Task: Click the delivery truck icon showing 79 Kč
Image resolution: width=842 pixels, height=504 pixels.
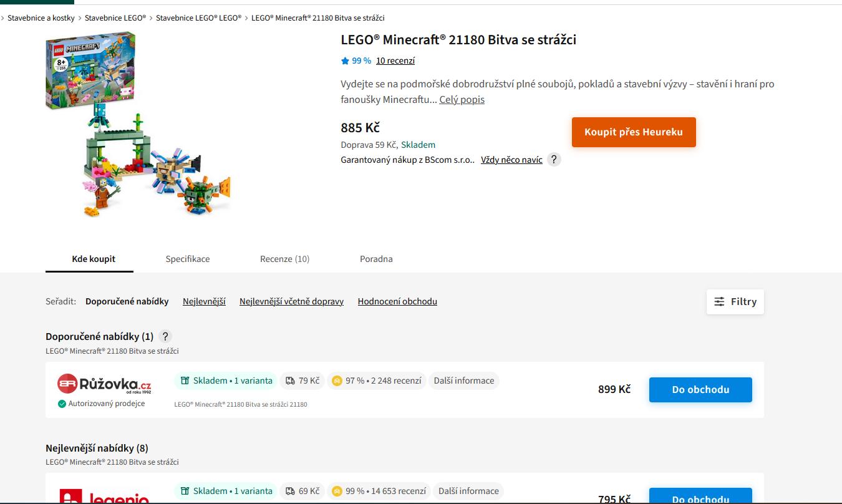Action: pos(291,381)
